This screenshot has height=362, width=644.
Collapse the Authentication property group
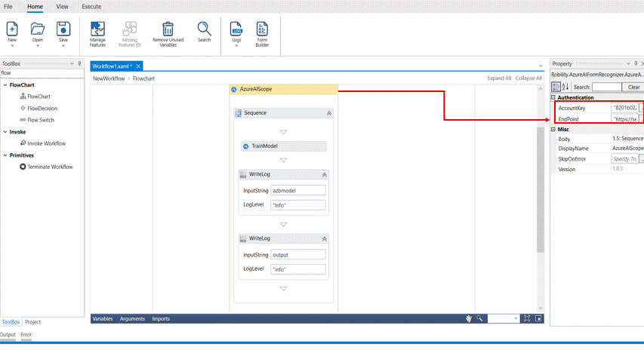(553, 97)
